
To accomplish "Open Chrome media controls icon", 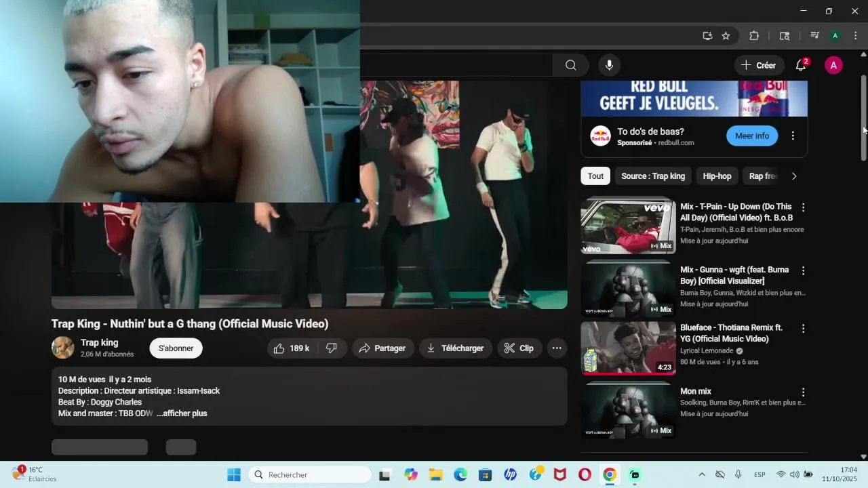I will tap(815, 36).
